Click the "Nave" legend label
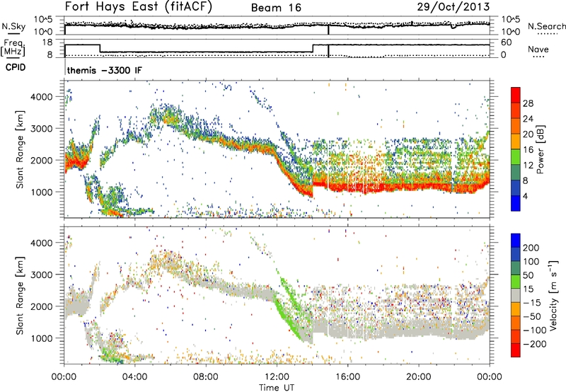 pos(538,49)
